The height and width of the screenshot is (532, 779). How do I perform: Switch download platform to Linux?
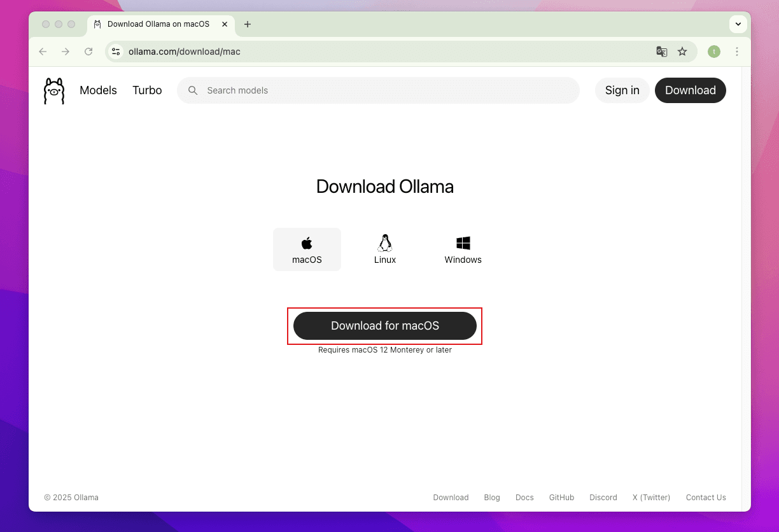click(384, 249)
